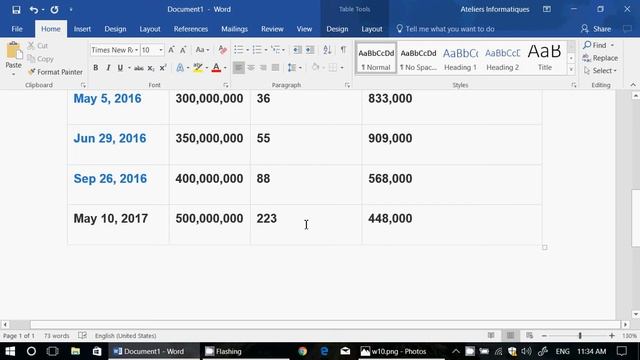
Task: Shrink font size icon
Action: (183, 50)
